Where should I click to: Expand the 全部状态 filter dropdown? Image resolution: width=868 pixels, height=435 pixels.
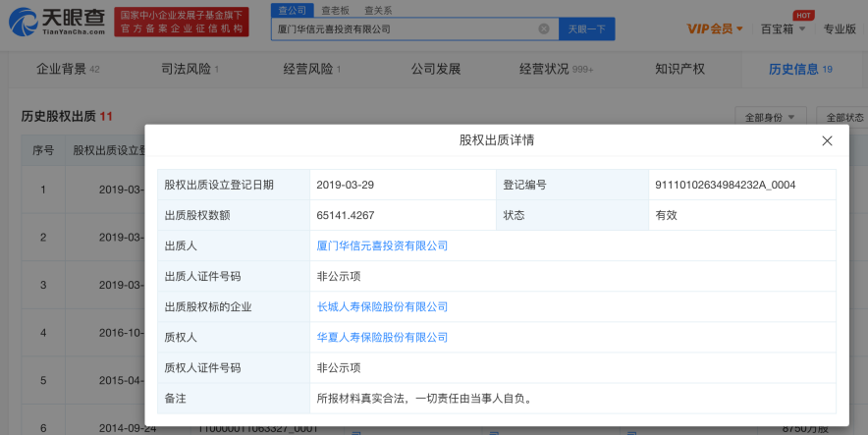[x=844, y=117]
